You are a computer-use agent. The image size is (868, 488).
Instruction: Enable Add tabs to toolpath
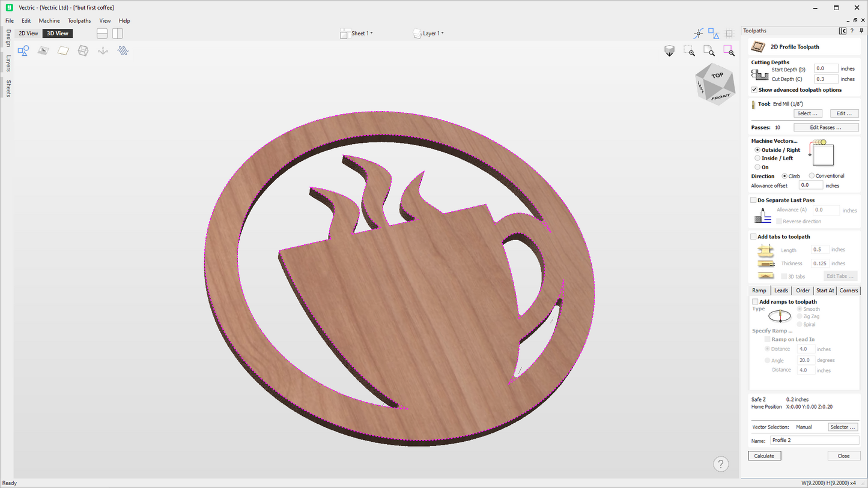[x=754, y=236]
